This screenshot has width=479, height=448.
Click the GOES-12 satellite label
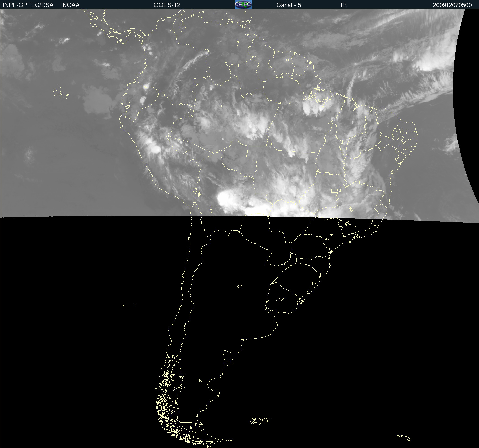(x=167, y=5)
